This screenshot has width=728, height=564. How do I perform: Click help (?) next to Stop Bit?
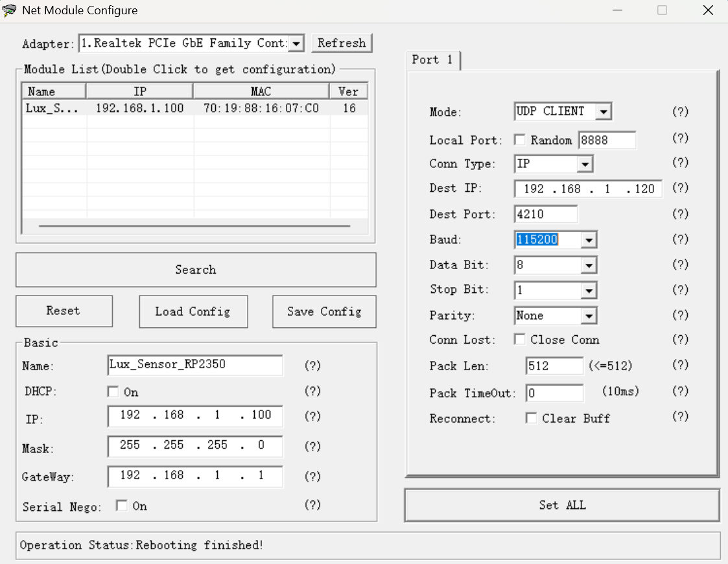tap(680, 290)
